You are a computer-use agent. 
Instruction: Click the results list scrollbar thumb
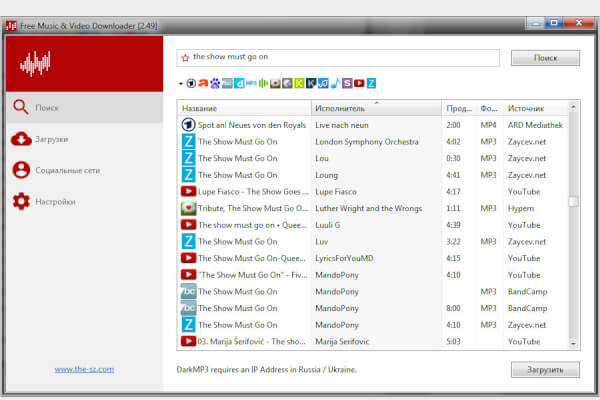pyautogui.click(x=573, y=201)
